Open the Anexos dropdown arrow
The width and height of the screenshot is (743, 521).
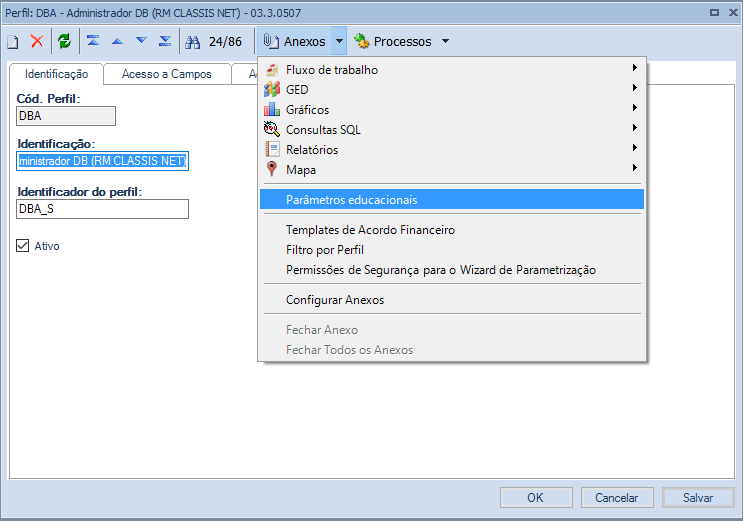click(339, 41)
